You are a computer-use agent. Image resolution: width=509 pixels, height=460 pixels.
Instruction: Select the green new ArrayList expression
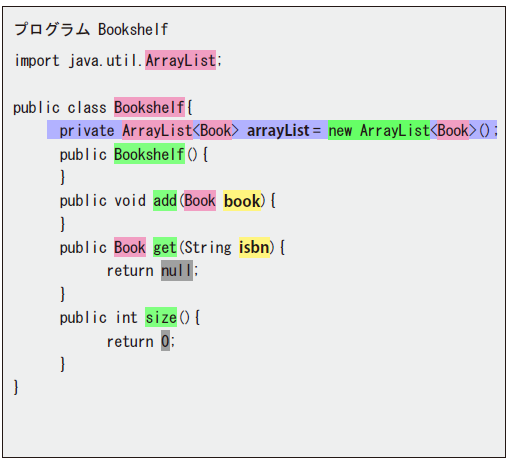coord(379,130)
